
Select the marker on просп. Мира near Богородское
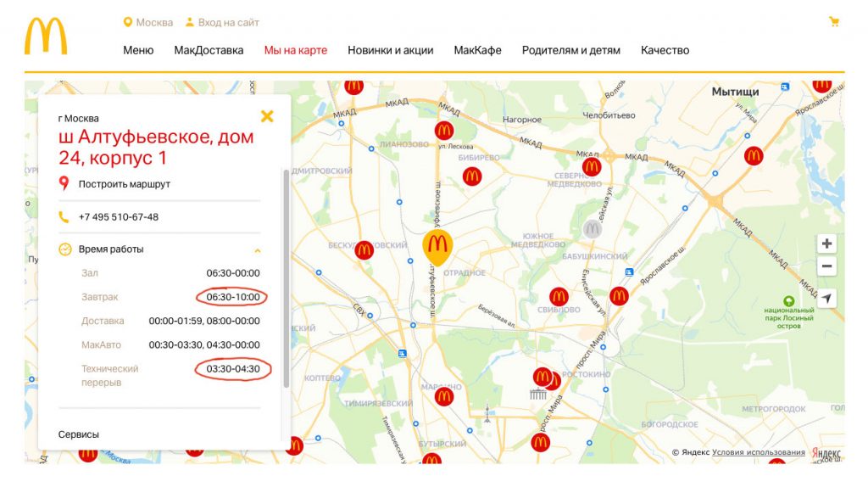(540, 442)
